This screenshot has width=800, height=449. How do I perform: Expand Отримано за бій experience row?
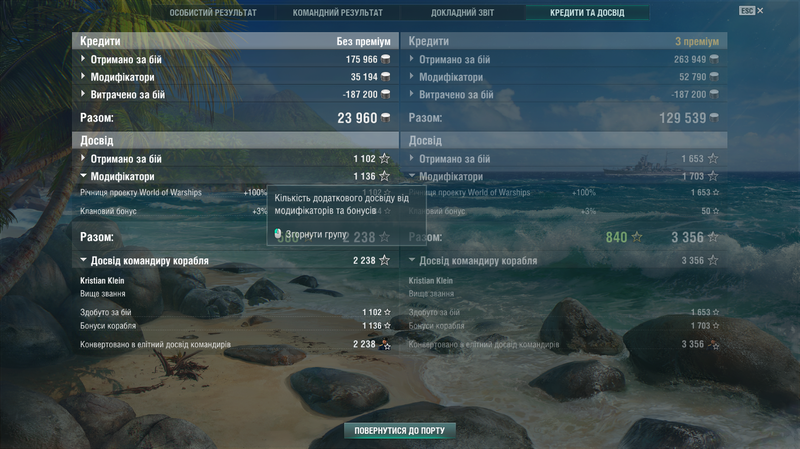pyautogui.click(x=235, y=159)
